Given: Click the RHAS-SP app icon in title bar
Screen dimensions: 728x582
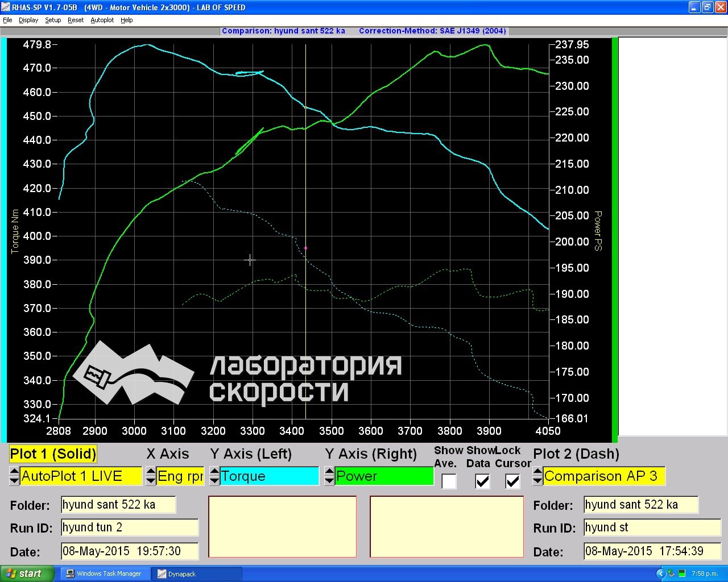Looking at the screenshot, I should click(x=6, y=7).
